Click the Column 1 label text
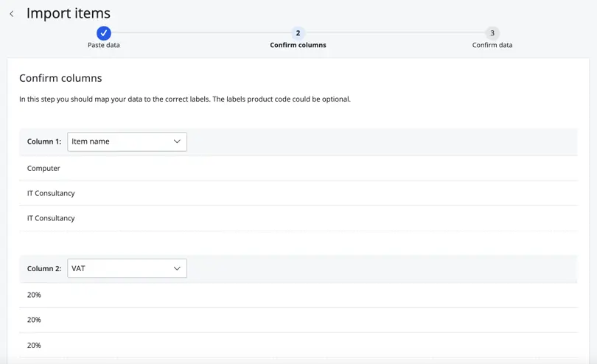597x364 pixels. tap(44, 141)
